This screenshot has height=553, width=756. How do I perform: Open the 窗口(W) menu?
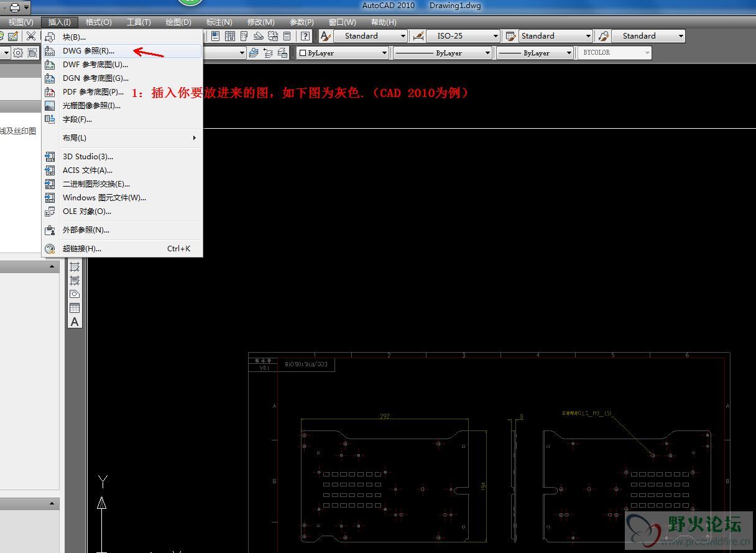tap(343, 22)
